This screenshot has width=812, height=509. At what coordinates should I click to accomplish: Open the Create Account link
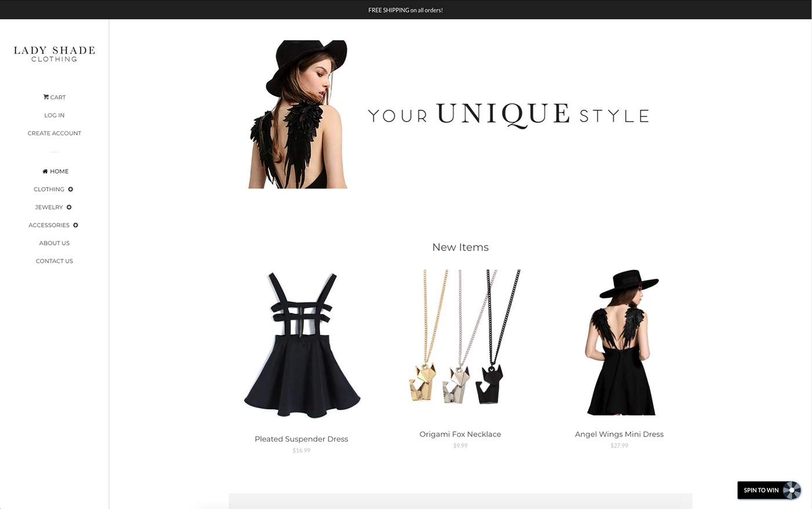(x=55, y=133)
